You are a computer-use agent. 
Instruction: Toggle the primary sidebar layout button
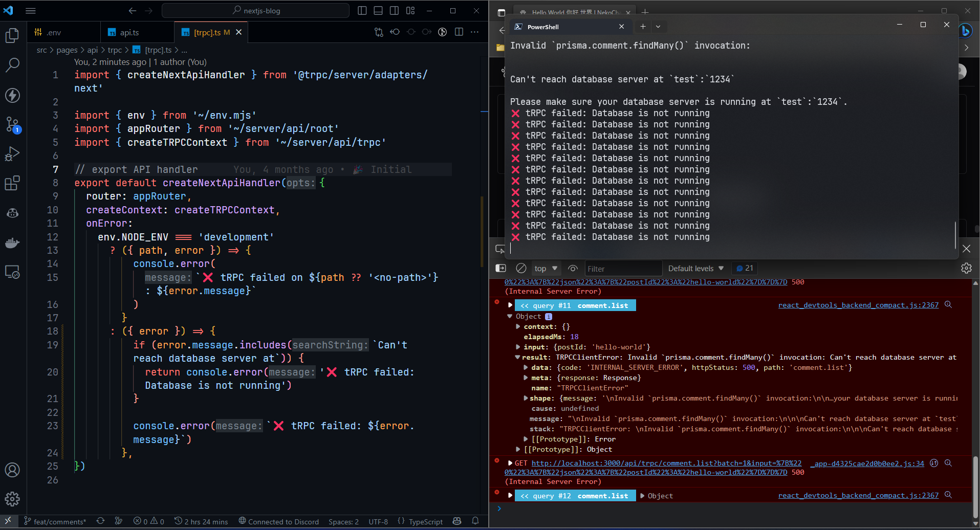tap(362, 11)
